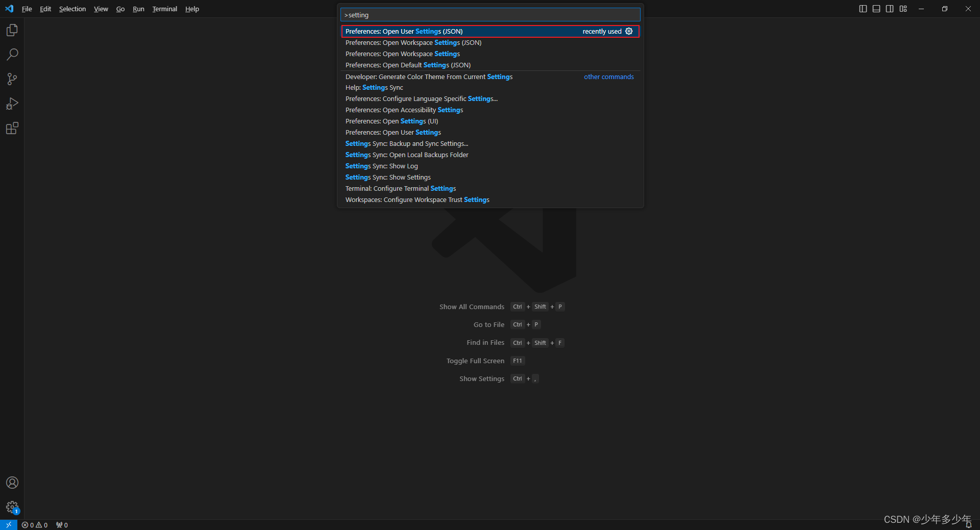Select the Search icon in the sidebar
This screenshot has height=530, width=980.
12,54
